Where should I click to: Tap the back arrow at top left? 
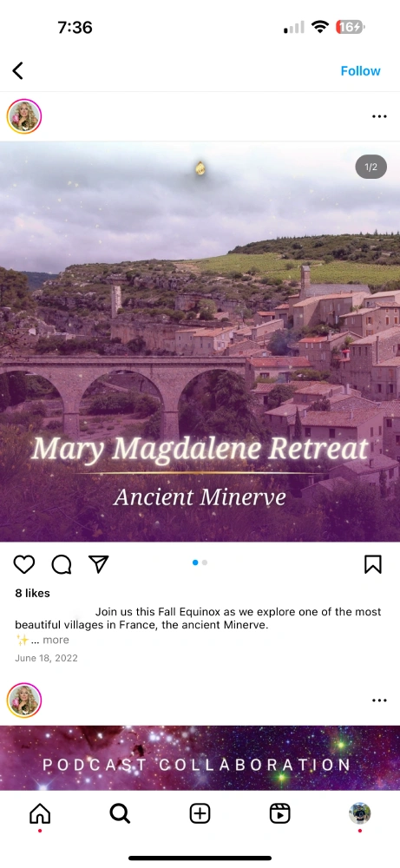point(17,71)
